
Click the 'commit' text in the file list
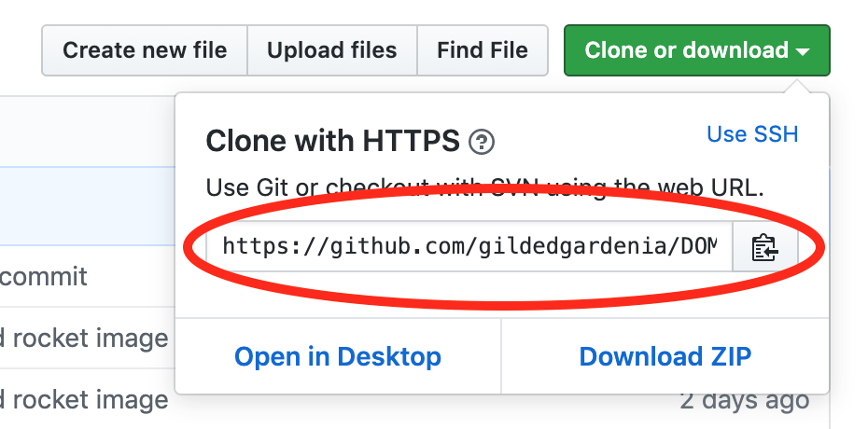44,276
